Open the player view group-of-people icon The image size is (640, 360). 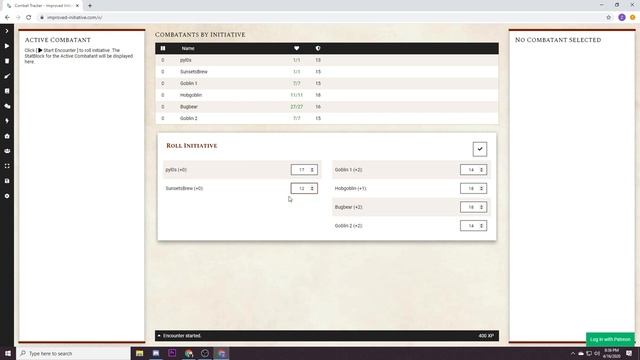pos(7,151)
